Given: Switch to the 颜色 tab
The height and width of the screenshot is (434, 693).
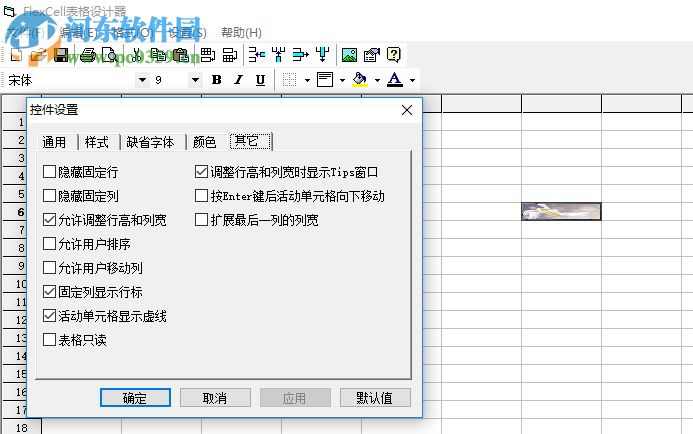Looking at the screenshot, I should coord(204,142).
